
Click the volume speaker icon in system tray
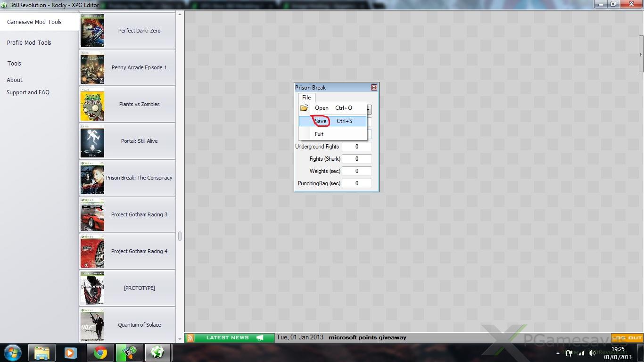[592, 353]
